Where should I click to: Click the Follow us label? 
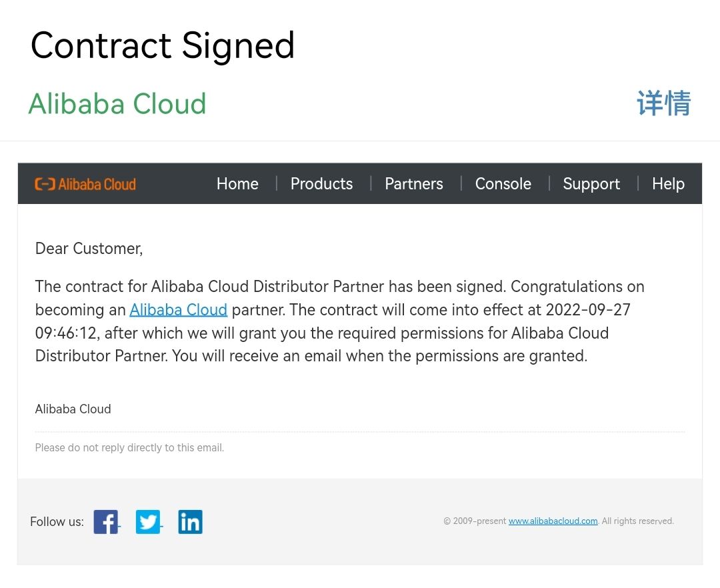57,521
